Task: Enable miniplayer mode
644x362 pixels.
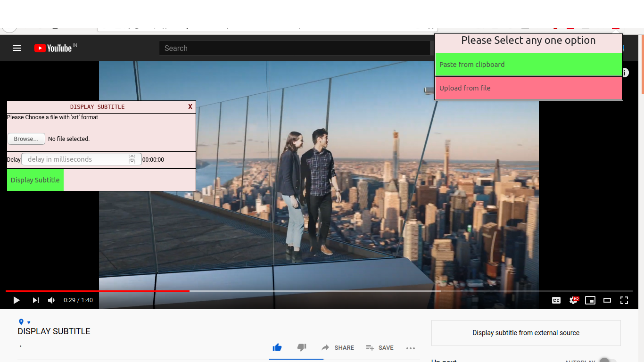Action: [590, 300]
